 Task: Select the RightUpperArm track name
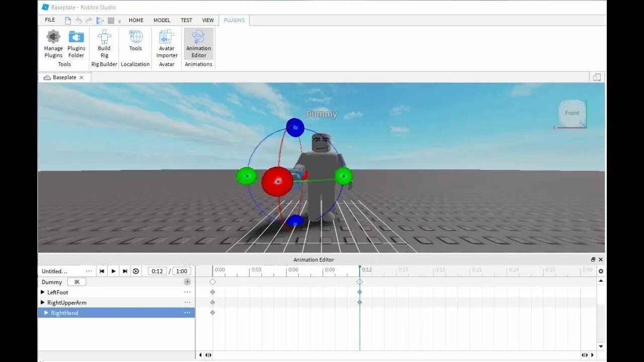(x=67, y=303)
